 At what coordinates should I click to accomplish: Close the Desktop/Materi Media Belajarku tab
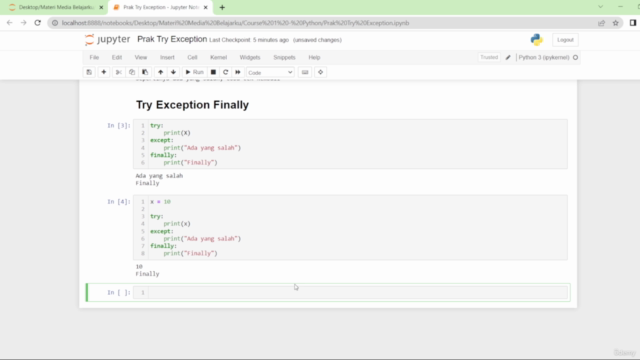(101, 7)
